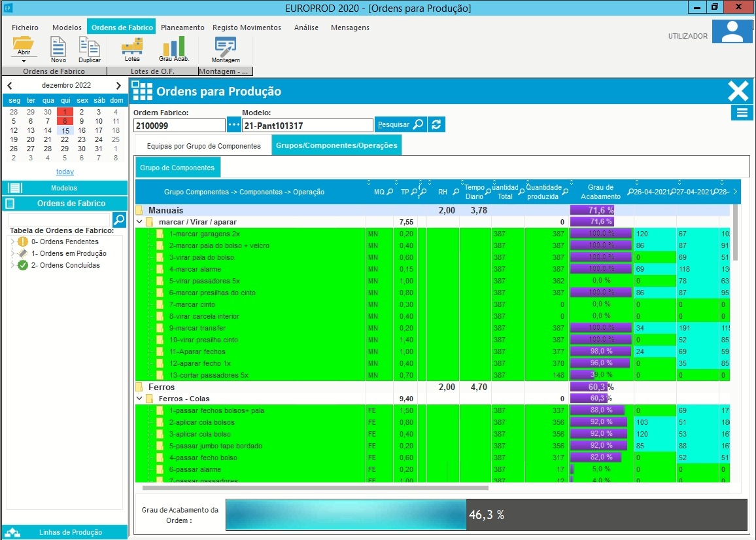
Task: Open the Abrir folder icon
Action: pyautogui.click(x=23, y=45)
